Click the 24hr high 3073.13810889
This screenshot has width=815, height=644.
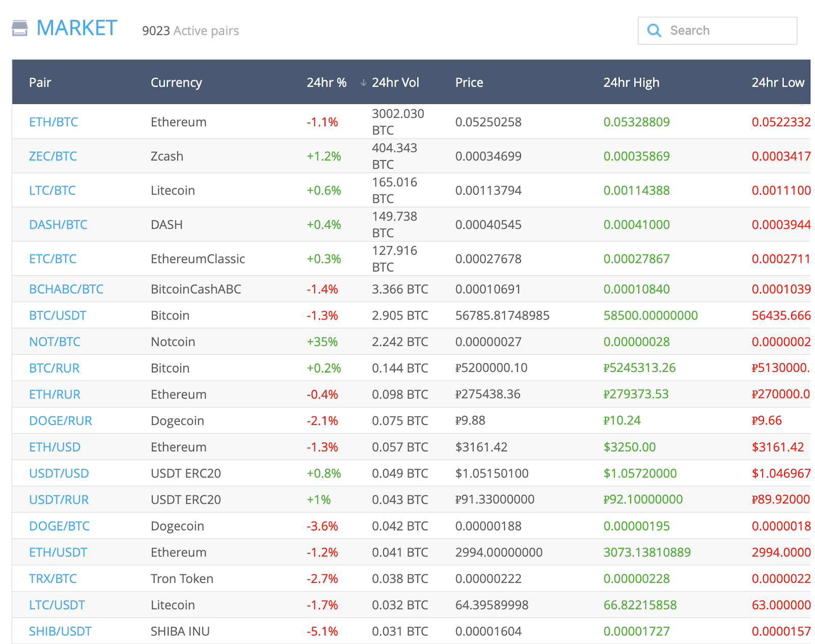(x=647, y=552)
